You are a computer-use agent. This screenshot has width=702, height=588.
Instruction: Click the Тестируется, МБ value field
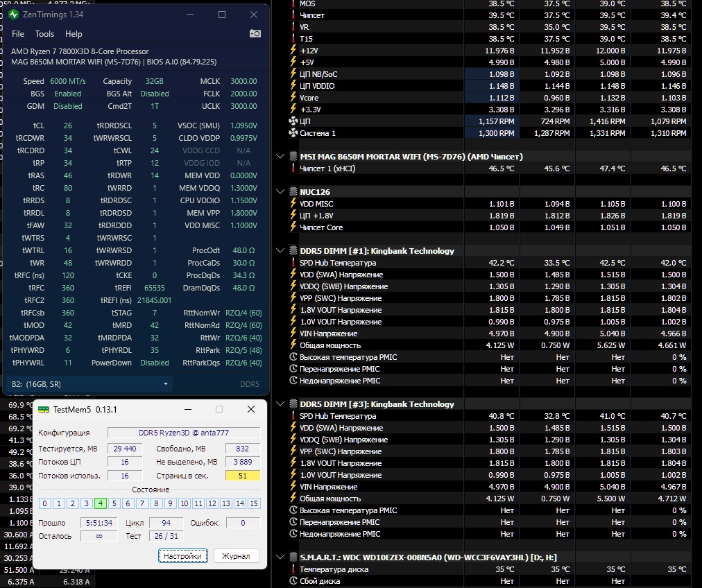(x=125, y=449)
